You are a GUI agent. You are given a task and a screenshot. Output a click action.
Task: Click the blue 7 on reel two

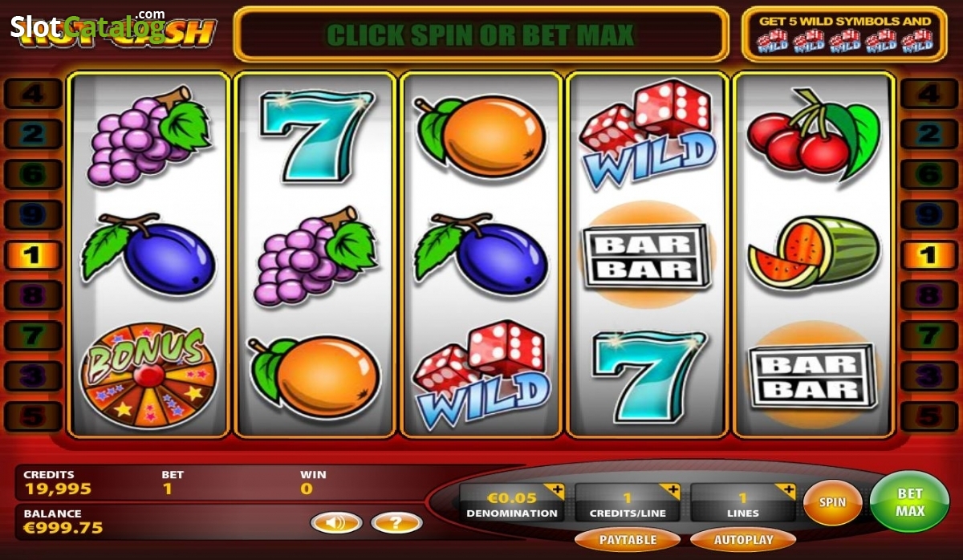pyautogui.click(x=315, y=133)
